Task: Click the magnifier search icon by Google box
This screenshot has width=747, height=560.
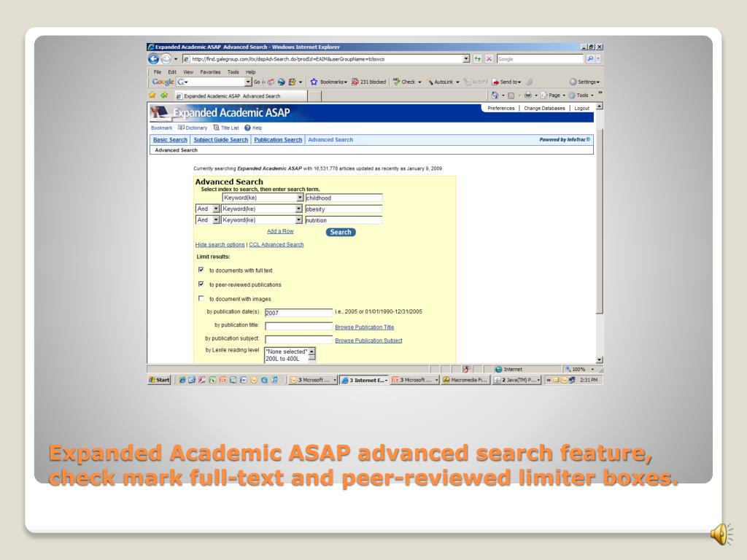Action: (590, 59)
